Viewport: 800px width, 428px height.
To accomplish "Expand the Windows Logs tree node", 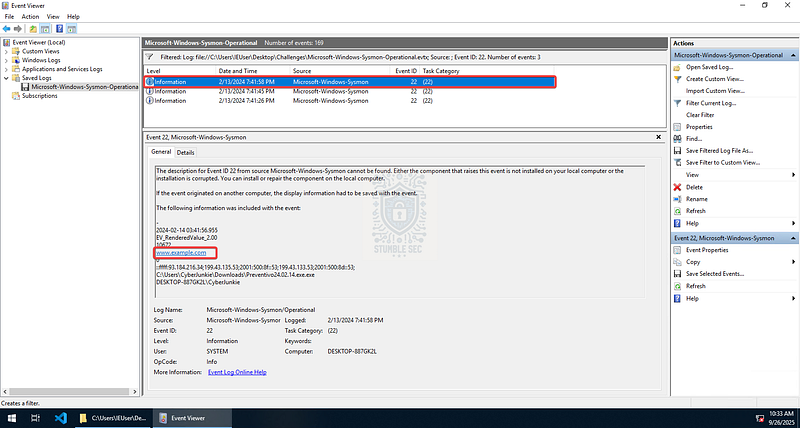I will pyautogui.click(x=6, y=60).
